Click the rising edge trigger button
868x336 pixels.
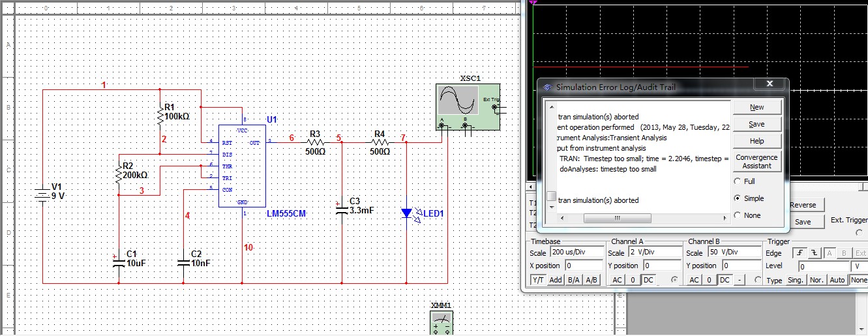(799, 253)
